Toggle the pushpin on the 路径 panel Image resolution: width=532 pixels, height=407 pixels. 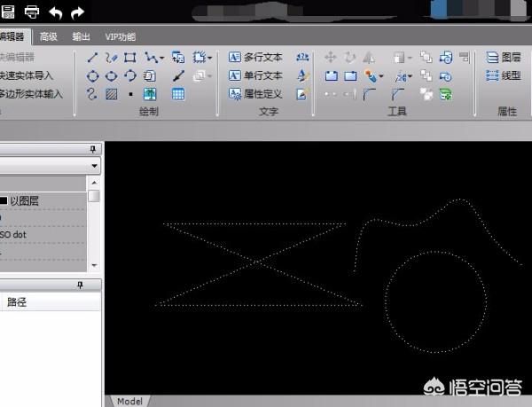point(80,285)
